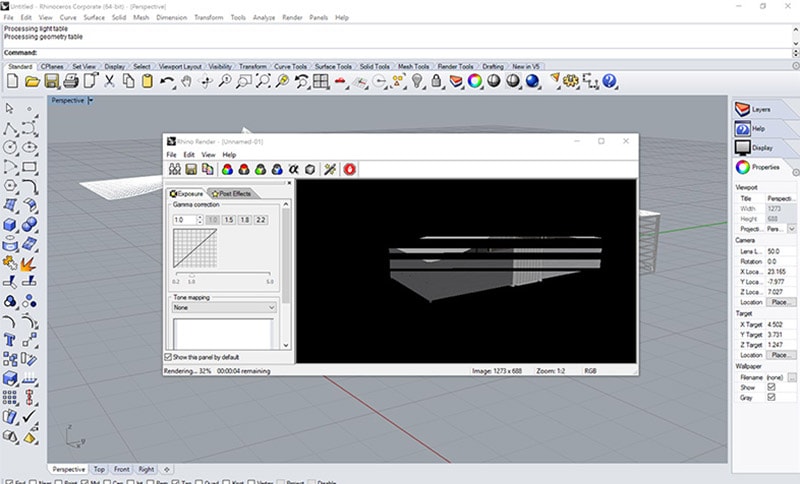Open the color wheel icon in main toolbar
The height and width of the screenshot is (484, 800).
(474, 81)
